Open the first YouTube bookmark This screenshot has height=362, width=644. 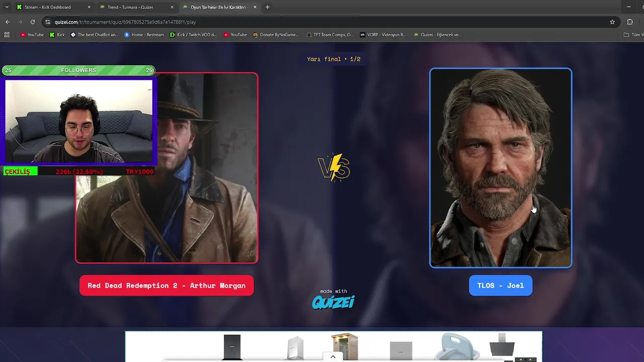point(32,35)
